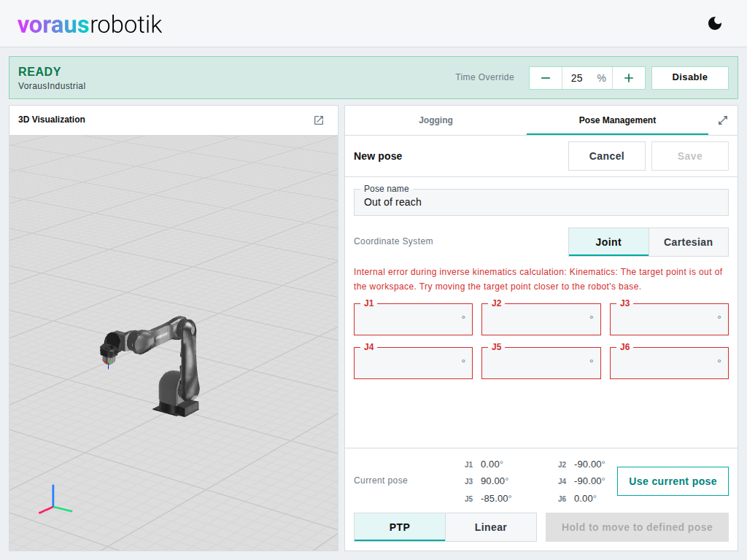Click the 3D Visualization panel title
Image resolution: width=747 pixels, height=560 pixels.
pyautogui.click(x=52, y=120)
